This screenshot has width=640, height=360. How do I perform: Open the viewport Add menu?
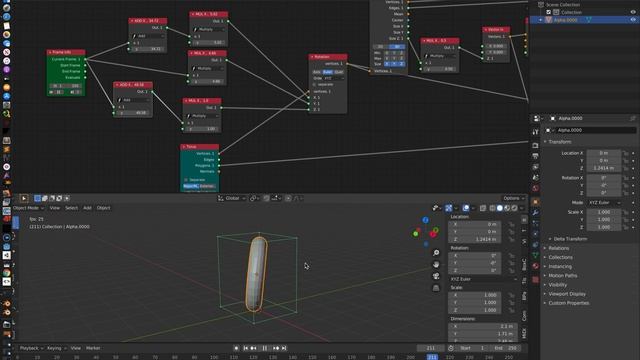(x=87, y=208)
